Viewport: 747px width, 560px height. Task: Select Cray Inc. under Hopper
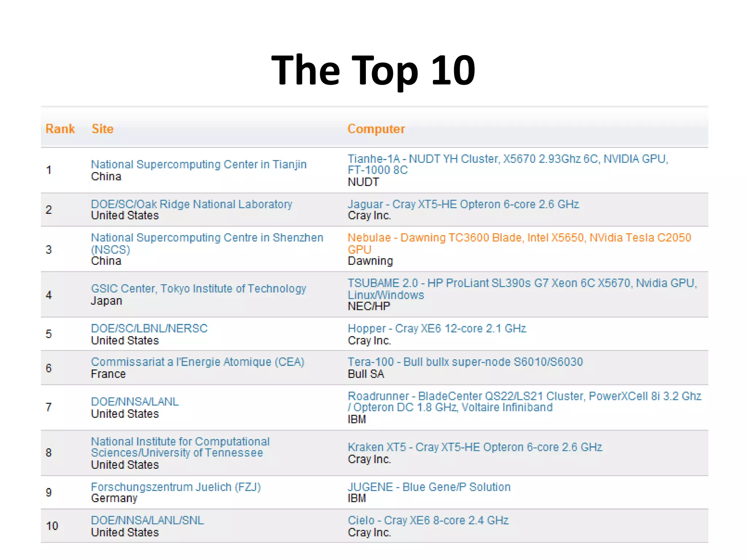point(369,341)
